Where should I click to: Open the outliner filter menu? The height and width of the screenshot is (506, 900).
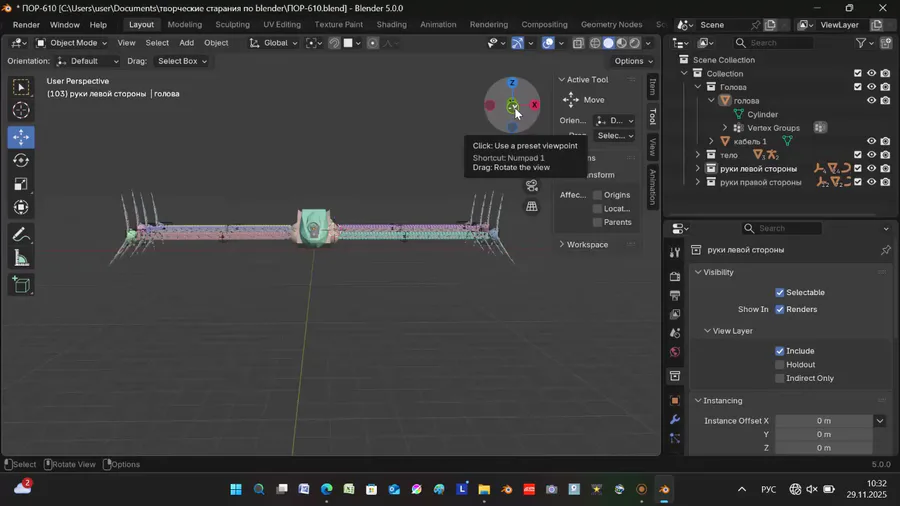click(x=864, y=43)
